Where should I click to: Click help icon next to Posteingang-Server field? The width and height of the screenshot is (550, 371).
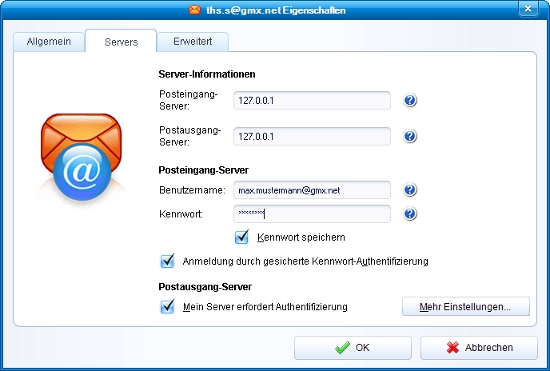tap(410, 100)
